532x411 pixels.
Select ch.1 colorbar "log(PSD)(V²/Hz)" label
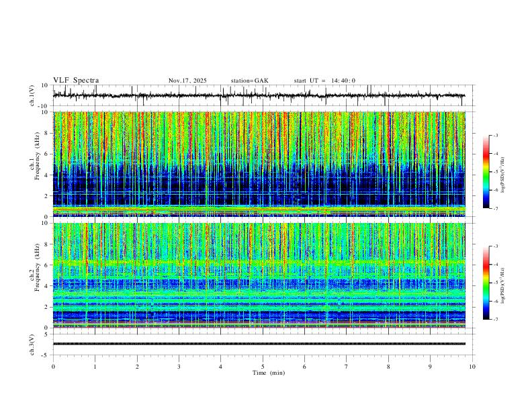click(503, 175)
